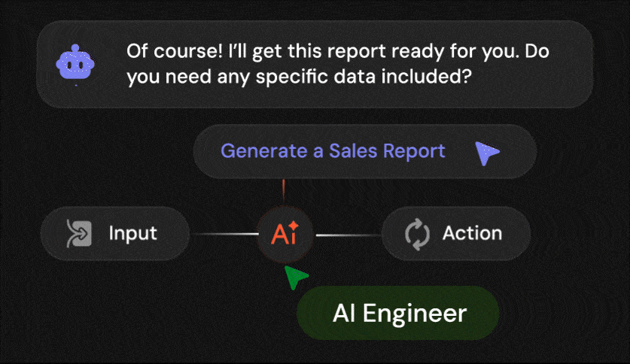Click the chatbot reply message bubble
Image resolution: width=630 pixels, height=364 pixels.
[x=315, y=64]
